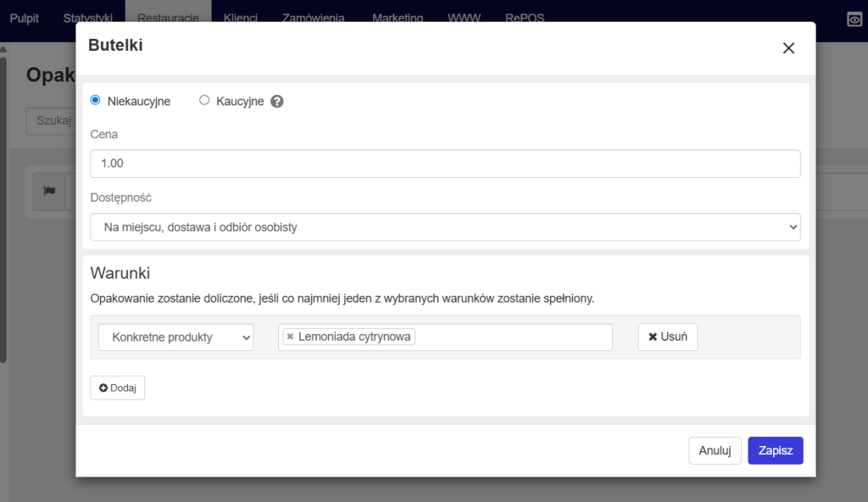Save changes with the Zapisz button
Screen dimensions: 868x502
(x=775, y=450)
